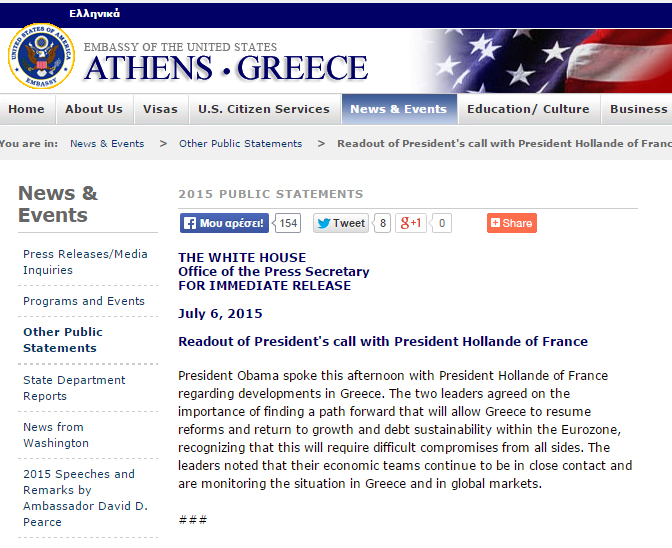The height and width of the screenshot is (548, 672).
Task: Open Programs and Events sidebar link
Action: (x=84, y=301)
